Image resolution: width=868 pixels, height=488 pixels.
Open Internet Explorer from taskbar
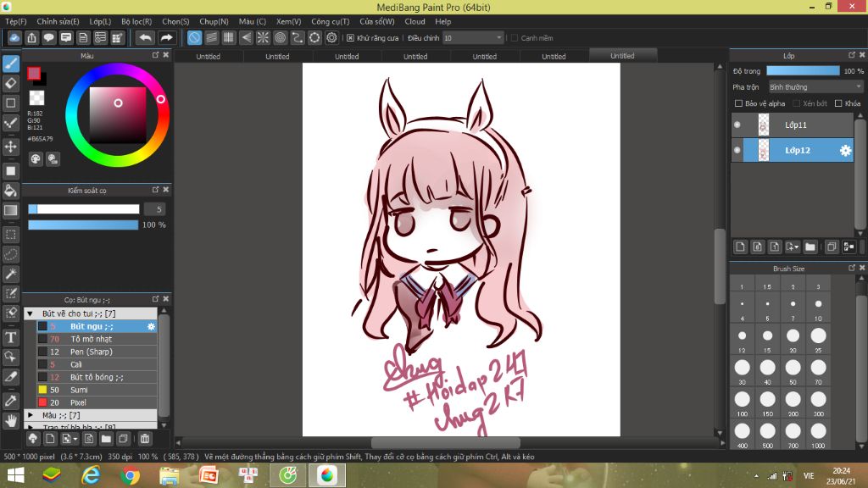coord(91,475)
